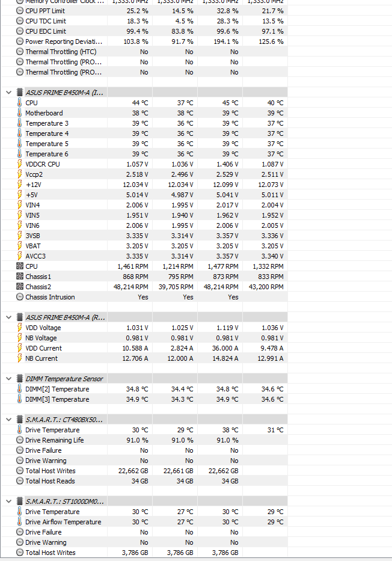Click the fan icon next to Chassis1
The height and width of the screenshot is (561, 392).
(x=20, y=276)
